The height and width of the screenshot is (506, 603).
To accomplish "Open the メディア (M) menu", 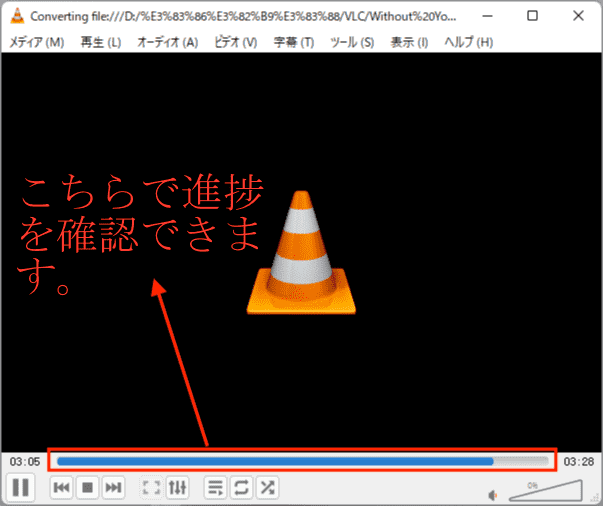I will click(x=37, y=42).
